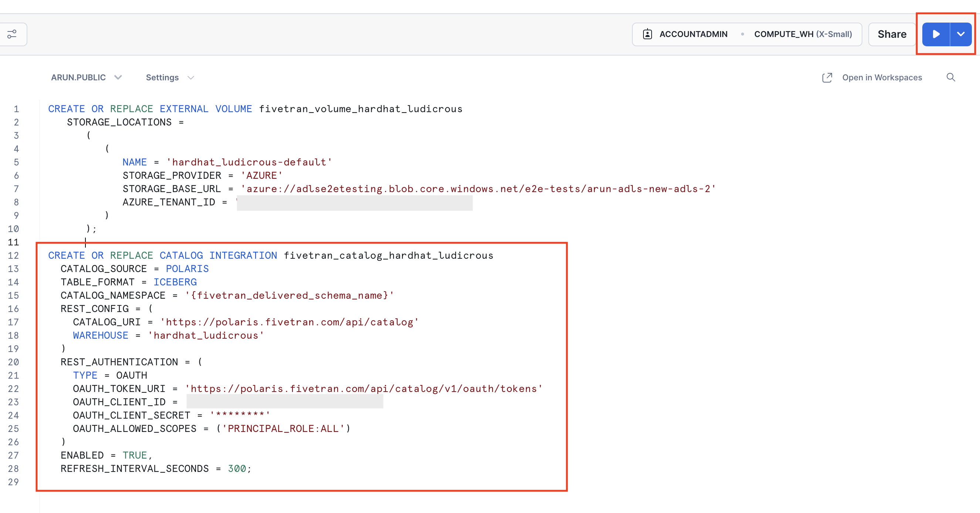Screen dimensions: 980x513
Task: Click the 'hardhat_ludicrous' WAREHOUSE value
Action: click(206, 336)
